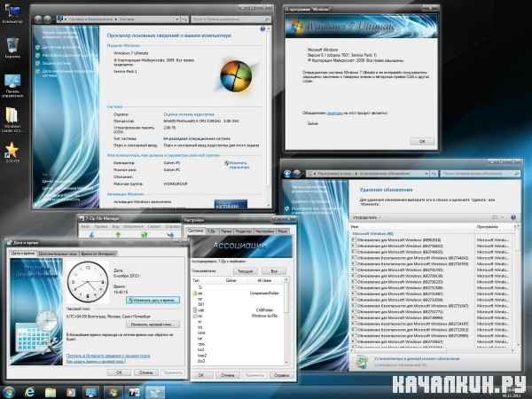532x399 pixels.
Task: Expand breadcrumb arrow before Система in the System window
Action: [x=116, y=20]
